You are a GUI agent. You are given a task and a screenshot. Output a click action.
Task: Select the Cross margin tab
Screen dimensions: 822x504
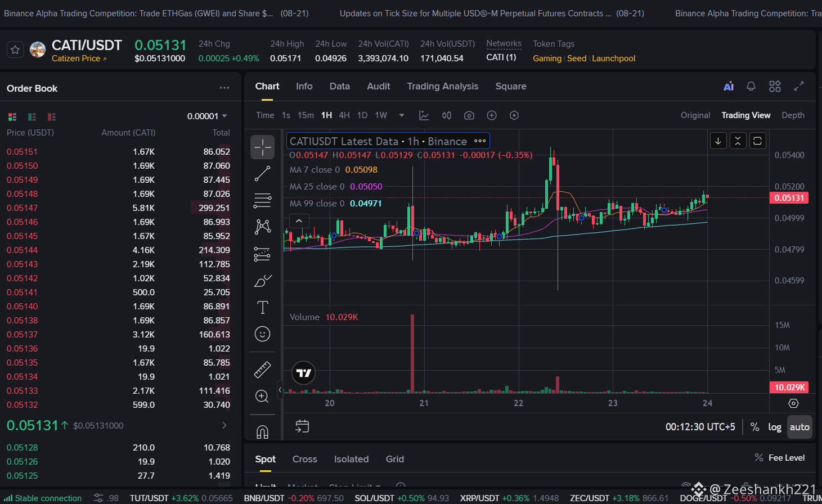304,459
